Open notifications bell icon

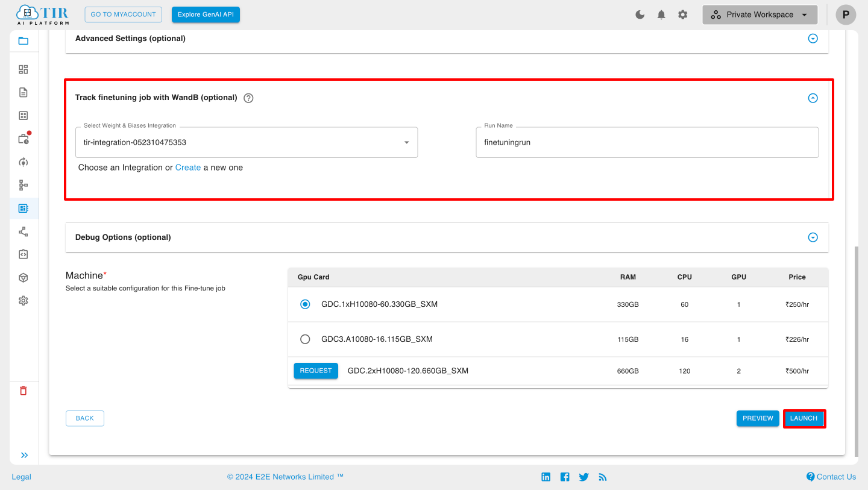(x=661, y=14)
